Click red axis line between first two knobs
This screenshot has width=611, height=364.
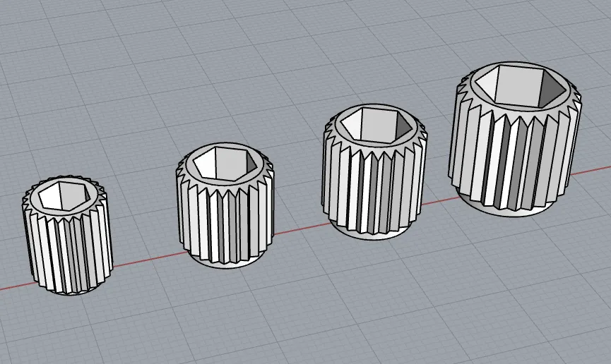pyautogui.click(x=150, y=260)
